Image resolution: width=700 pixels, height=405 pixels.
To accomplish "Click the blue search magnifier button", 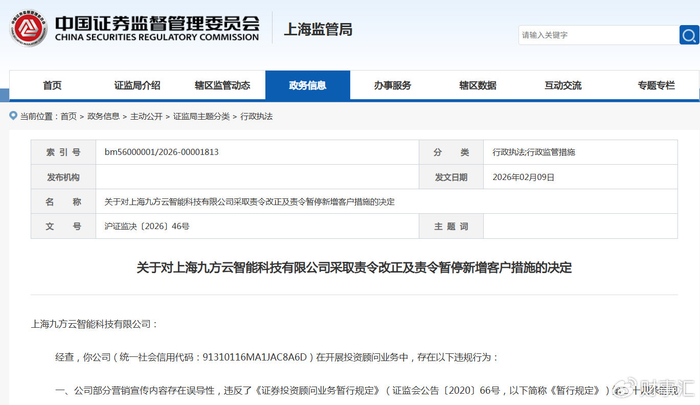I will click(x=689, y=35).
